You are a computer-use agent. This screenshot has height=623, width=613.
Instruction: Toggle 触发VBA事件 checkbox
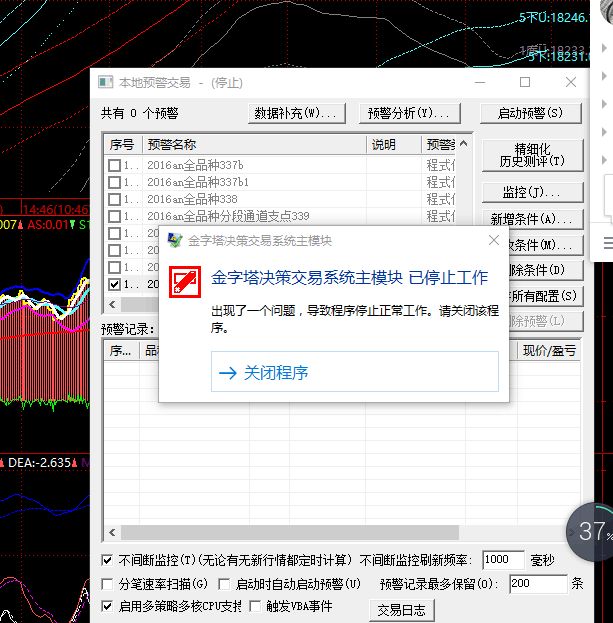(255, 606)
